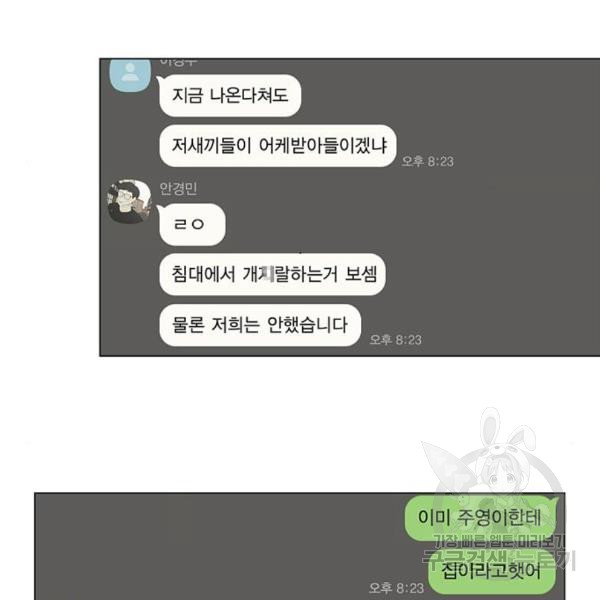Viewport: 600px width, 600px height.
Task: Click the sender name 안경민
Action: [x=178, y=188]
